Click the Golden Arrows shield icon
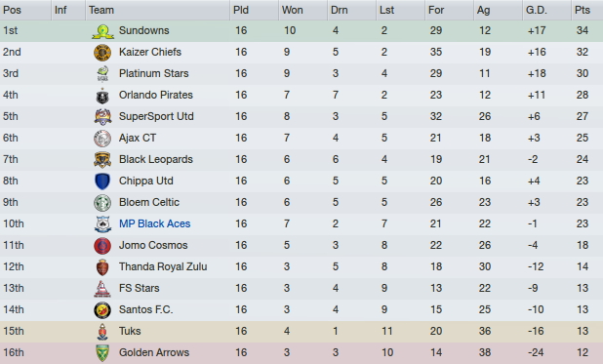This screenshot has width=603, height=364. (102, 353)
